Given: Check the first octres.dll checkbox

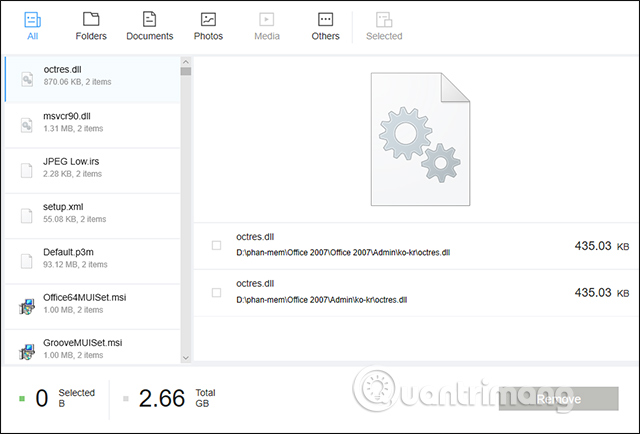Looking at the screenshot, I should click(217, 245).
